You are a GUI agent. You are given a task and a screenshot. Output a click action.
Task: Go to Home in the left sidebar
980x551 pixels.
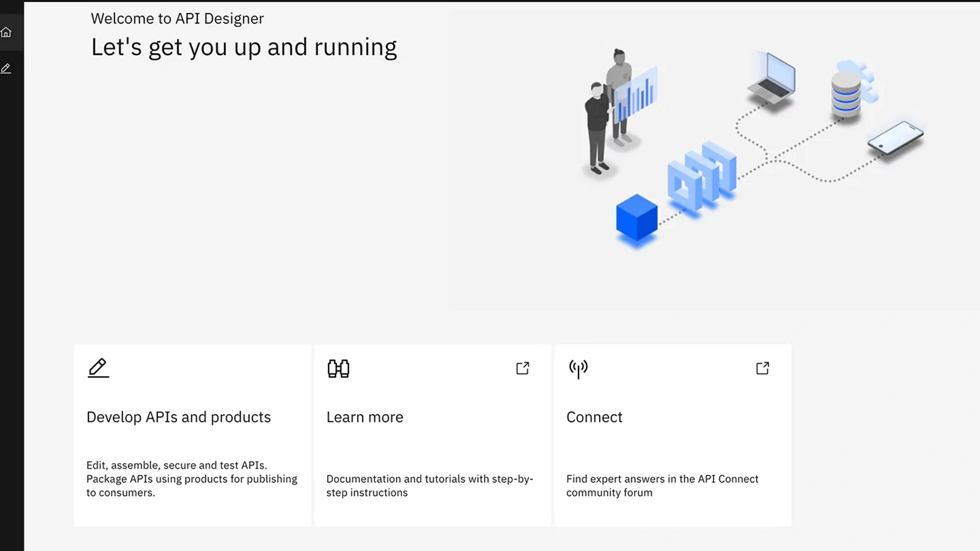point(6,32)
